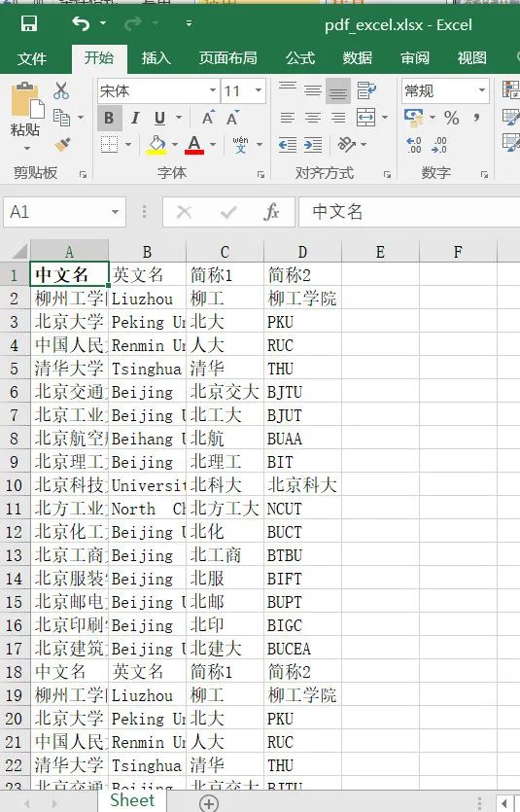Click the Format Painter brush icon
The width and height of the screenshot is (520, 812).
click(x=62, y=145)
